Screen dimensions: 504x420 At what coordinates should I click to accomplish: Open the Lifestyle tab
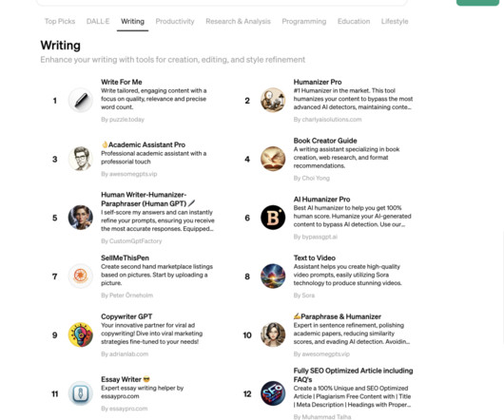pyautogui.click(x=395, y=21)
